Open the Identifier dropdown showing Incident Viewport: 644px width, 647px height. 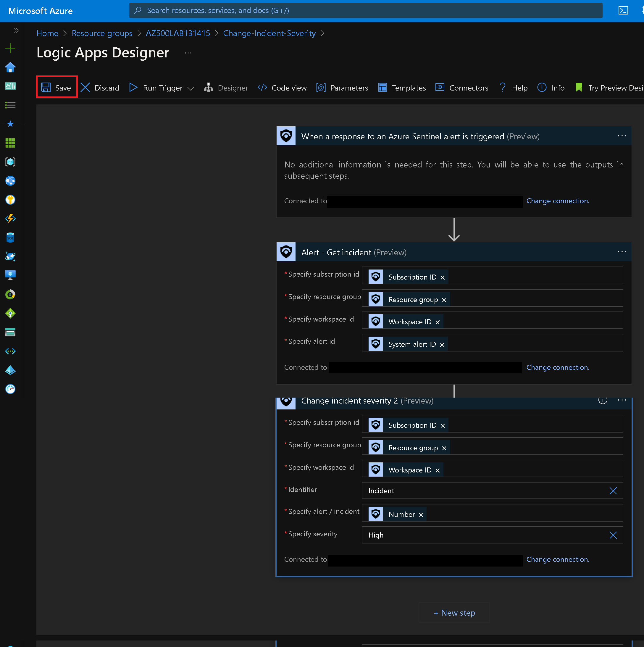[492, 491]
